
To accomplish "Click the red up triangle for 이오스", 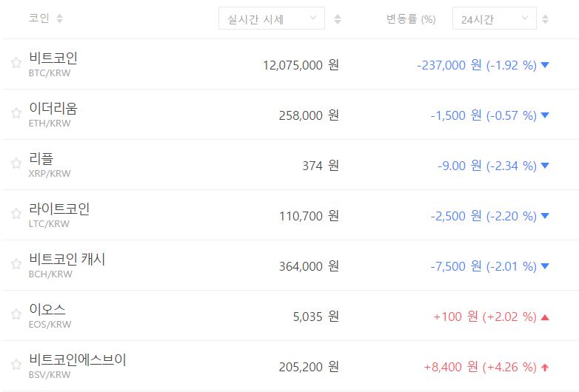I will tap(545, 317).
